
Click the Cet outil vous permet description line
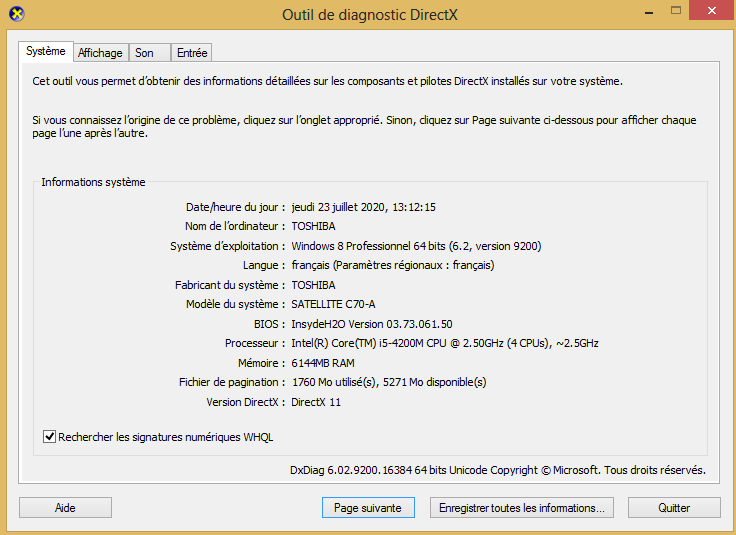coord(327,81)
